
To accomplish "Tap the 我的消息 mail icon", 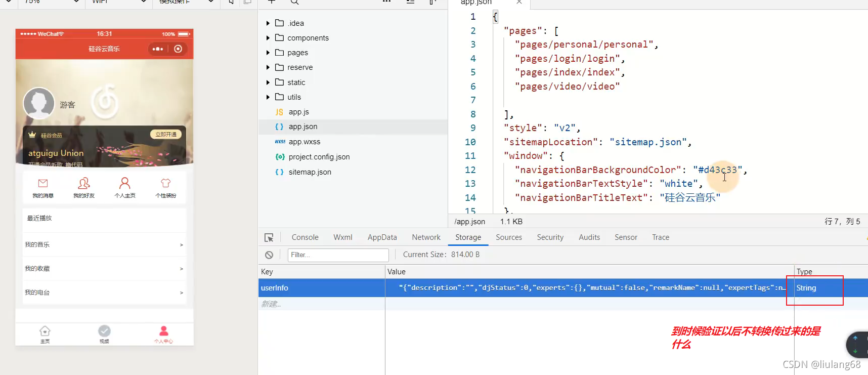I will (43, 183).
